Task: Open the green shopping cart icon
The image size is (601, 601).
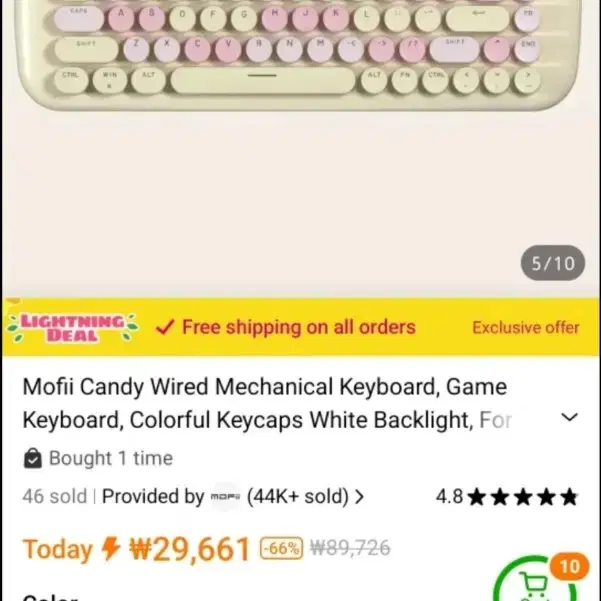Action: (x=535, y=581)
